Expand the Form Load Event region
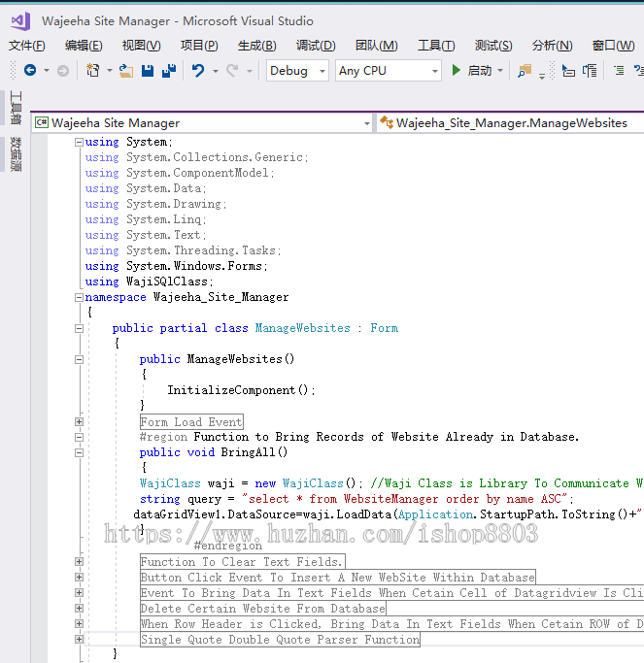The image size is (644, 663). pyautogui.click(x=79, y=422)
